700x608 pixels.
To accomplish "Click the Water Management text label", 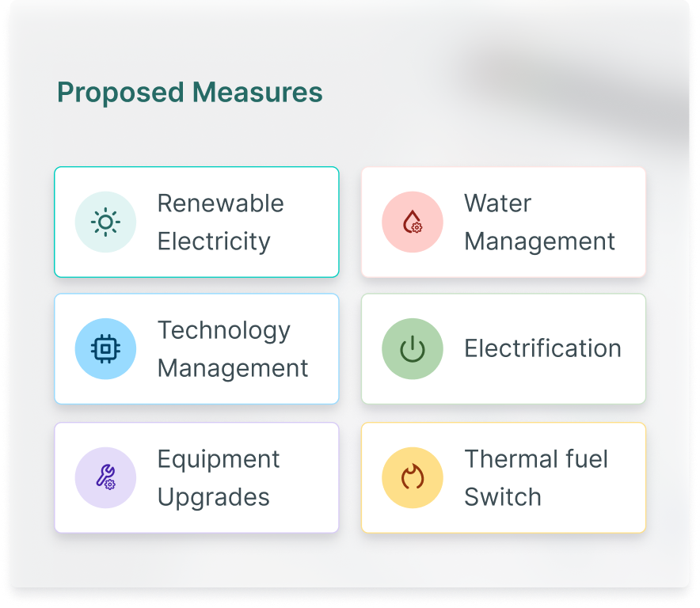I will 540,222.
